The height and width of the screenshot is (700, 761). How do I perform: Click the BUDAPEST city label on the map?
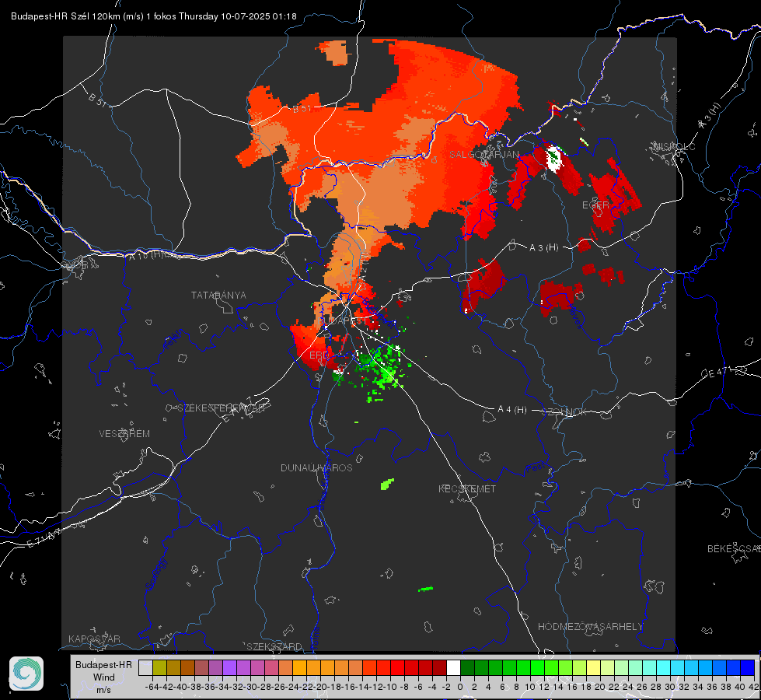click(343, 320)
